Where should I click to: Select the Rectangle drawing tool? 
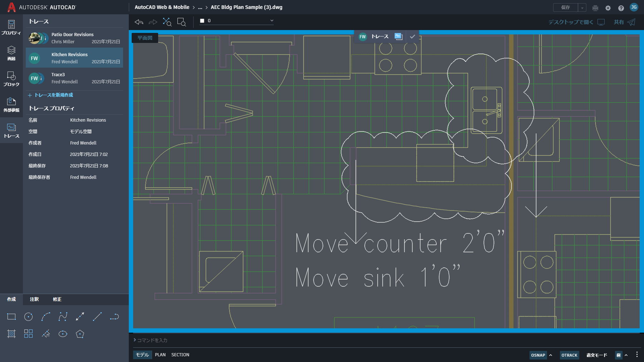11,316
